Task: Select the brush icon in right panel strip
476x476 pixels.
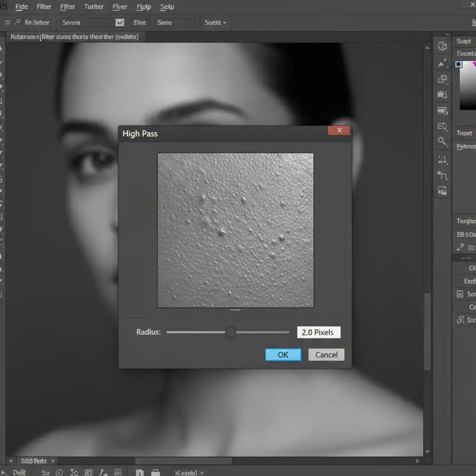Action: pyautogui.click(x=443, y=63)
